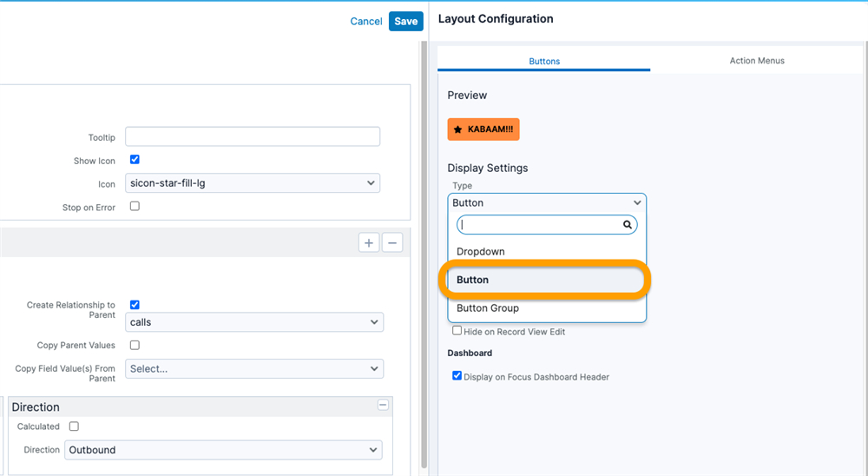Switch to the Action Menus tab

pyautogui.click(x=757, y=61)
